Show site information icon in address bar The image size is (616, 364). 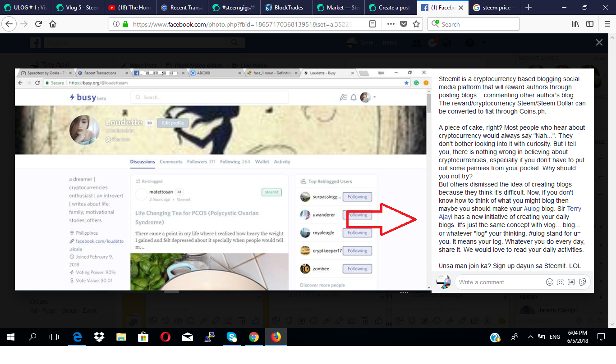click(x=116, y=24)
